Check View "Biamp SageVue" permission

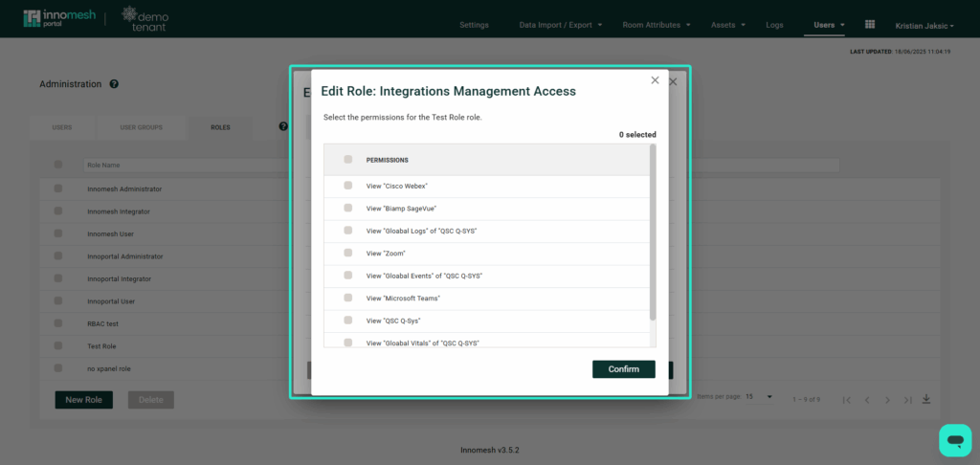(x=348, y=209)
